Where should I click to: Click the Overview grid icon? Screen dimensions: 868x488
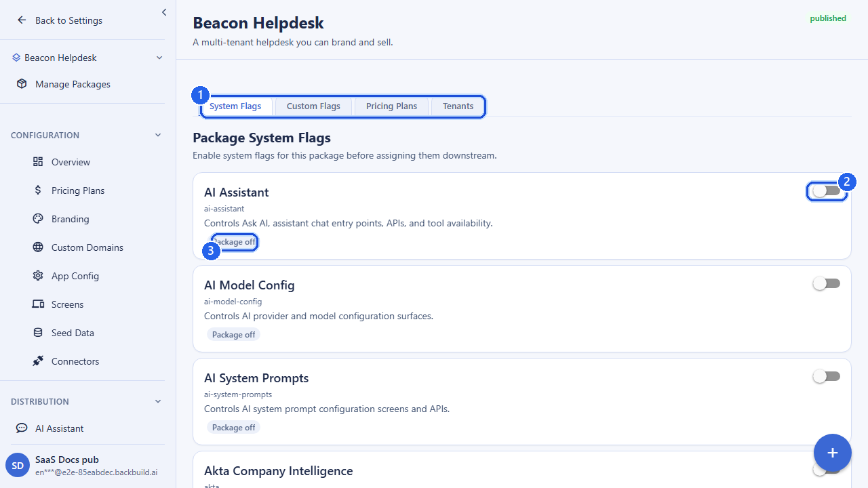(x=38, y=162)
